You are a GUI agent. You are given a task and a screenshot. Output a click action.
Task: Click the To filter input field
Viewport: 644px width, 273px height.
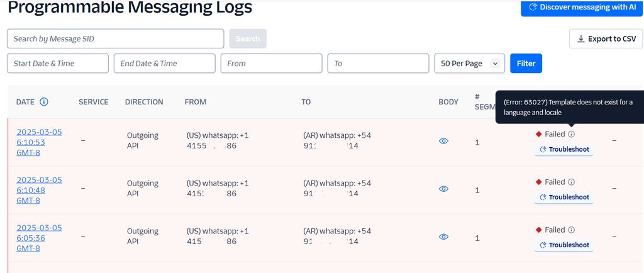tap(378, 64)
